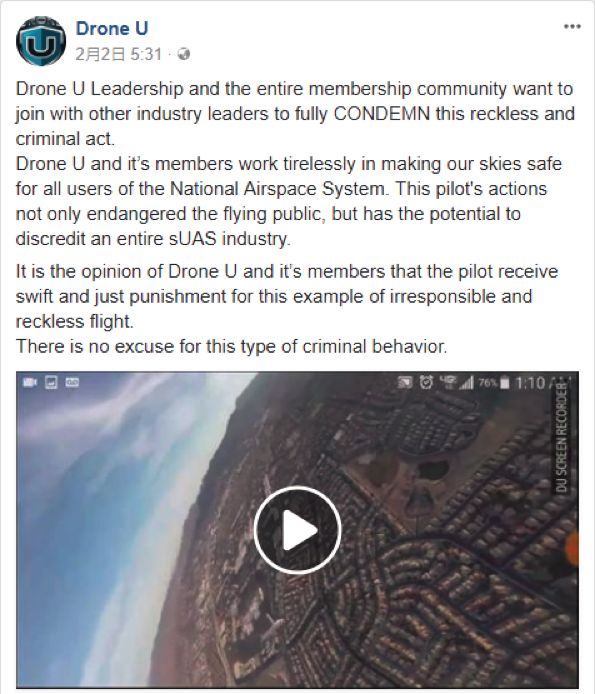
Task: Expand the three-dot post options menu
Action: [572, 27]
